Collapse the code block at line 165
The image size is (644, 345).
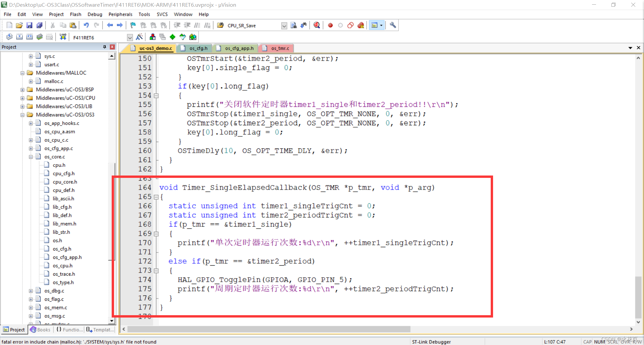point(156,197)
